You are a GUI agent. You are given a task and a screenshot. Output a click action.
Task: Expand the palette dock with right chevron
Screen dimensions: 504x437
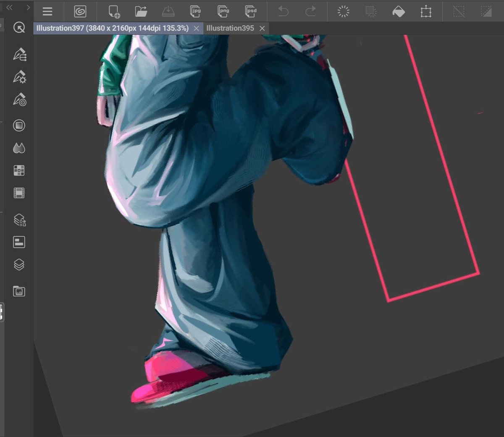click(28, 8)
